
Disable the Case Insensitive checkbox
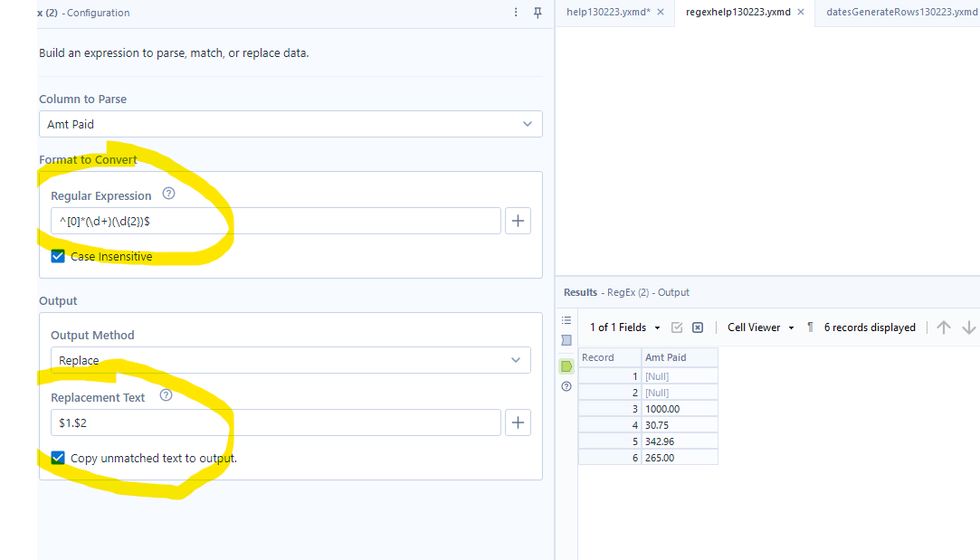(x=57, y=256)
